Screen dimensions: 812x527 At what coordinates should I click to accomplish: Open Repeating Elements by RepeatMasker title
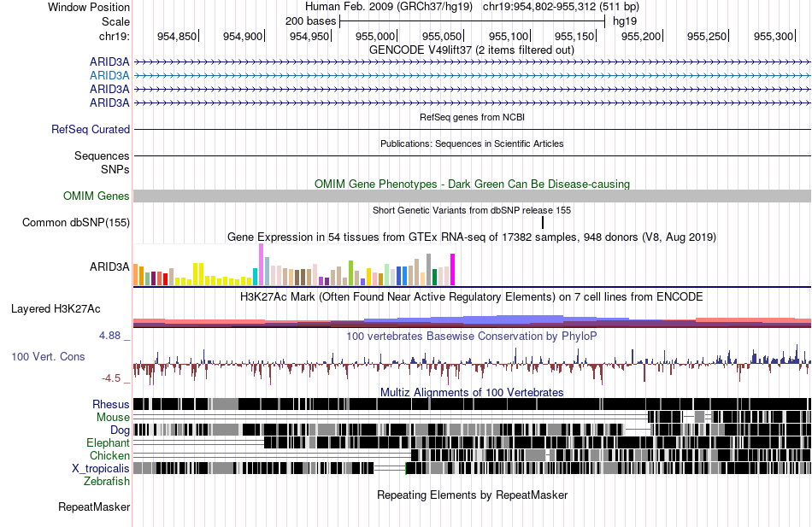[472, 495]
